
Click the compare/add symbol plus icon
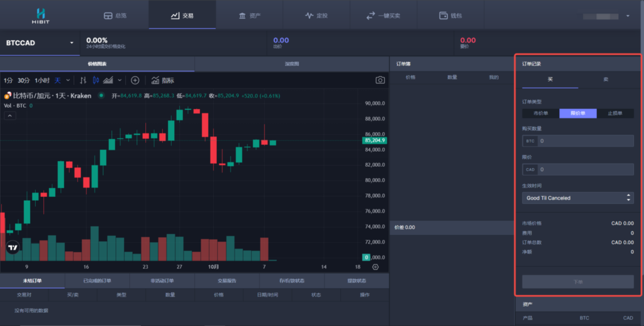click(135, 81)
